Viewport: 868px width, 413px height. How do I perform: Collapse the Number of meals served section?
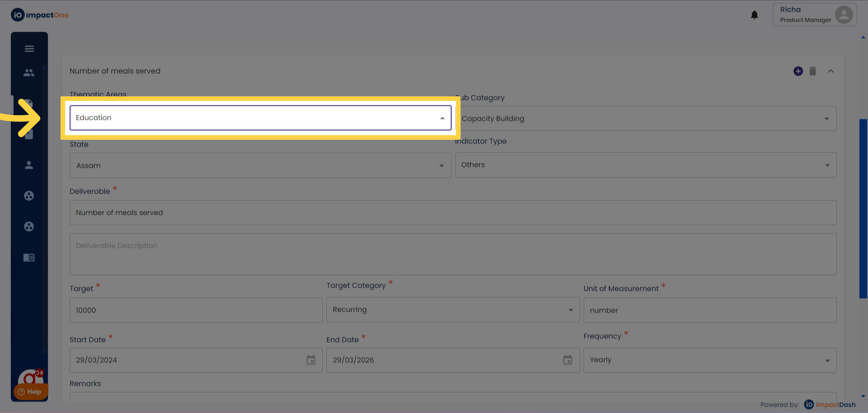[831, 71]
